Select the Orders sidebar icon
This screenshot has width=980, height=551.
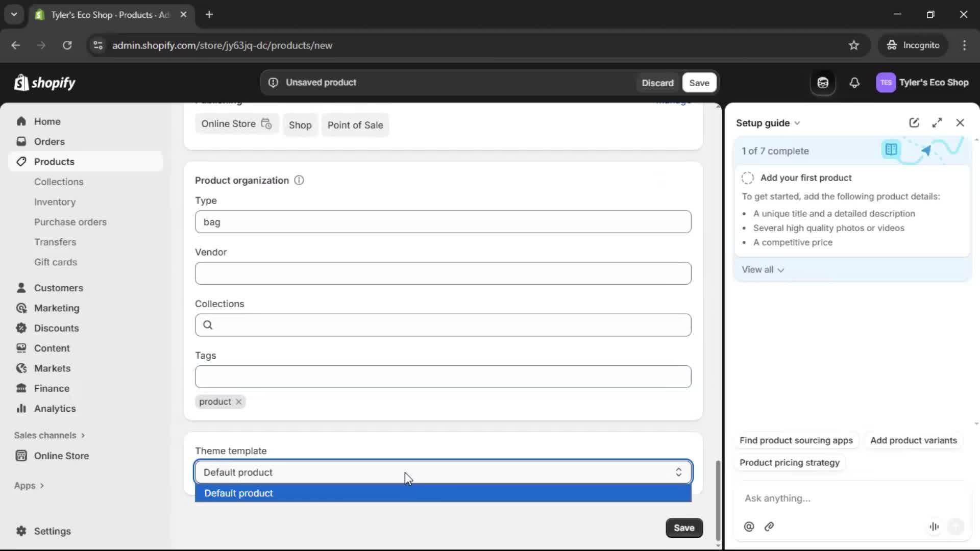coord(21,141)
